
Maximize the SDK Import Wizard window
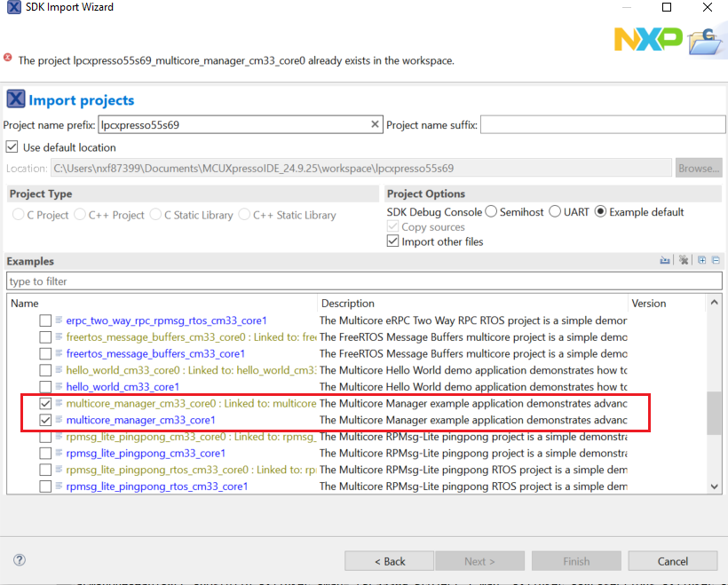(667, 7)
